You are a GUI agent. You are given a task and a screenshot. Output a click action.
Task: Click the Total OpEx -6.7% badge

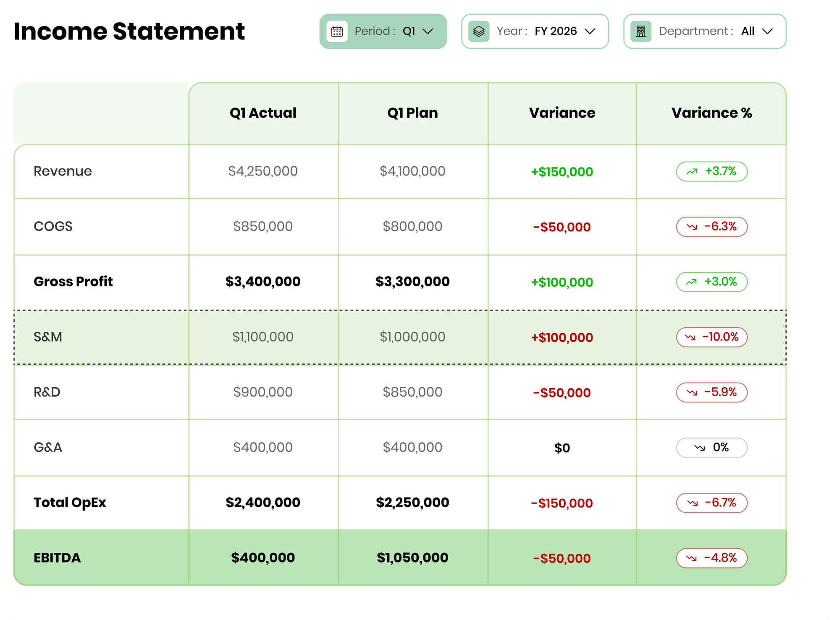click(711, 503)
